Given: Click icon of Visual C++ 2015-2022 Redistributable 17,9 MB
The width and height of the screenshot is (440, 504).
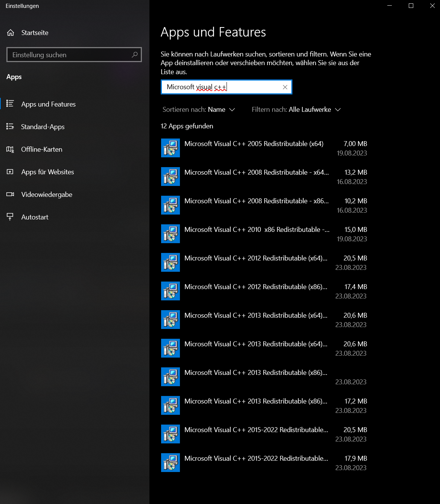Looking at the screenshot, I should click(x=171, y=463).
